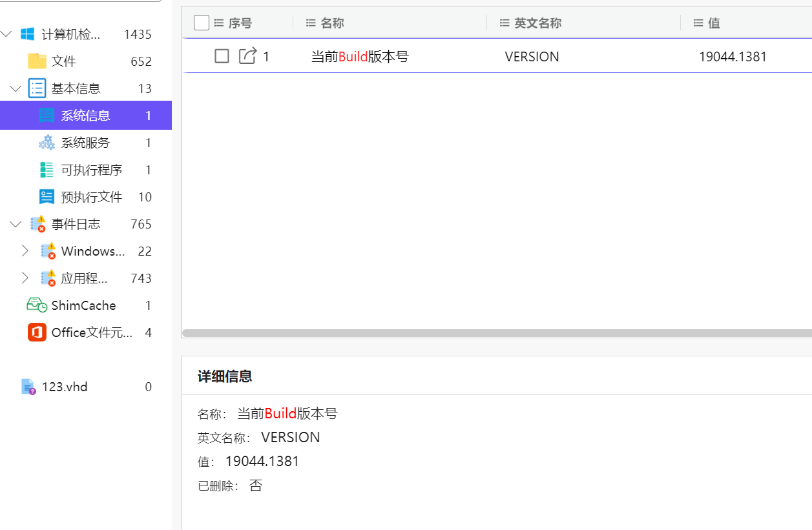Click the 应用程... event log icon
Image resolution: width=812 pixels, height=530 pixels.
[x=48, y=278]
